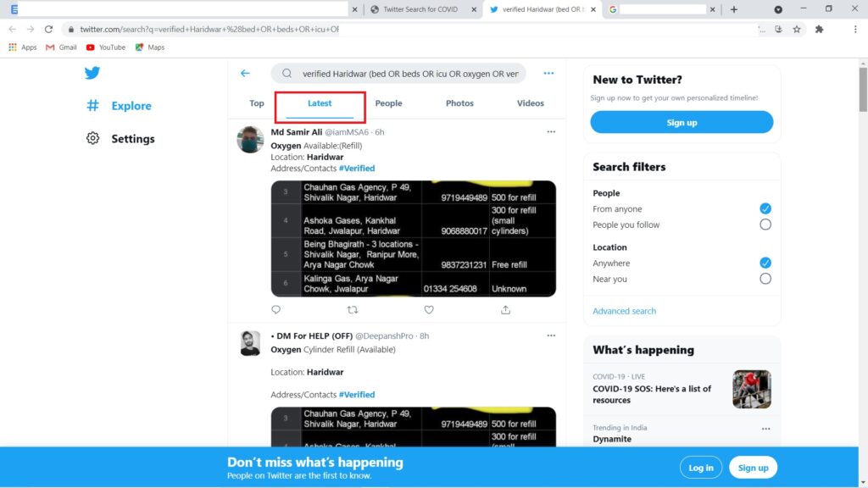Switch to the Google browser tab
Screen dimensions: 868x488
click(x=661, y=9)
